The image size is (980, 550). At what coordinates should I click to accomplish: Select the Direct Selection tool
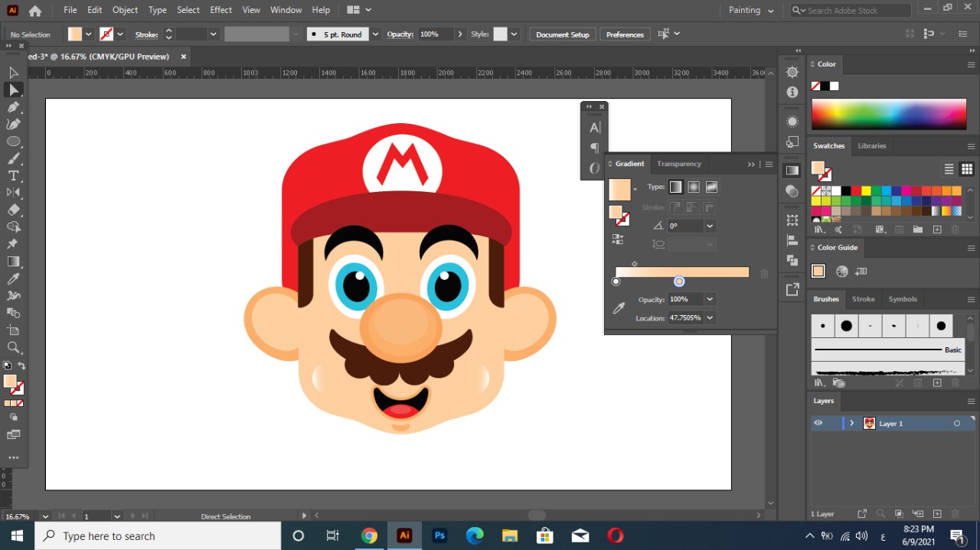(x=13, y=90)
